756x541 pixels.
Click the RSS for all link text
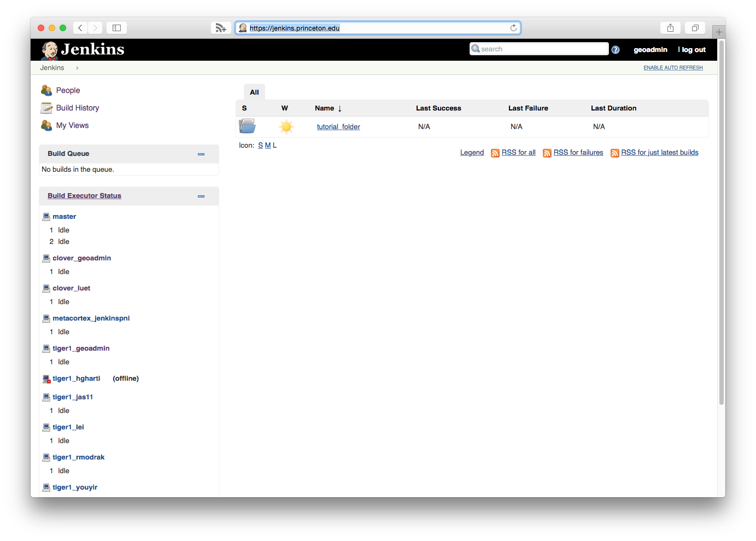[519, 153]
